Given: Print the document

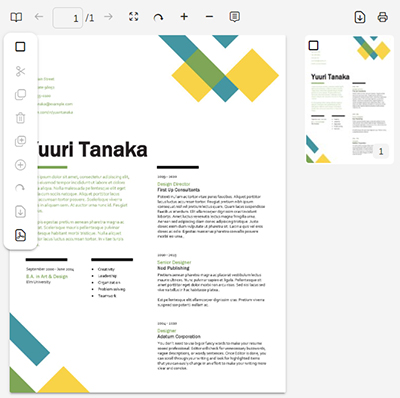Looking at the screenshot, I should pyautogui.click(x=382, y=17).
